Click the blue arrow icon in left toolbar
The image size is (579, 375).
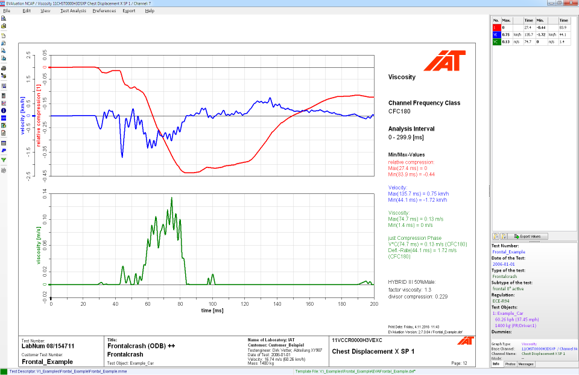pyautogui.click(x=4, y=151)
